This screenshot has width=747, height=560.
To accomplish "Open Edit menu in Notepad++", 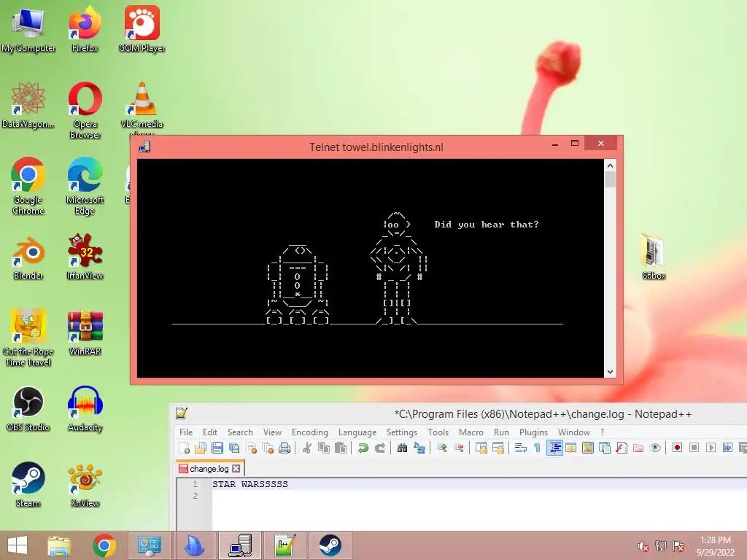I will pos(209,432).
